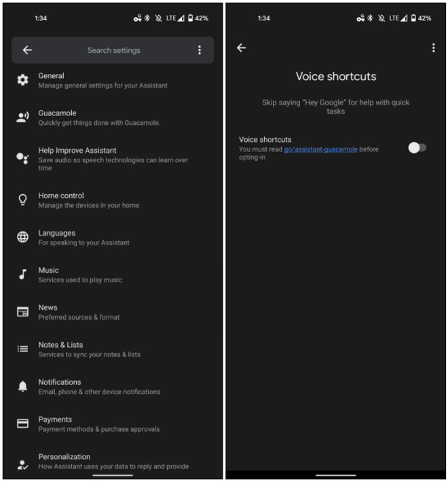This screenshot has height=482, width=448.
Task: Tap the Personalization person icon
Action: tap(22, 465)
